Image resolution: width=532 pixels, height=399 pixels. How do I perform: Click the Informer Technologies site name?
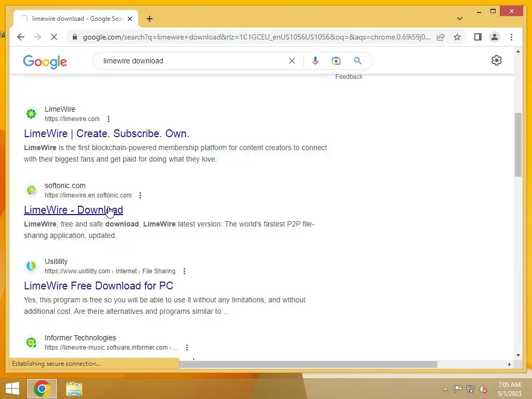tap(81, 338)
